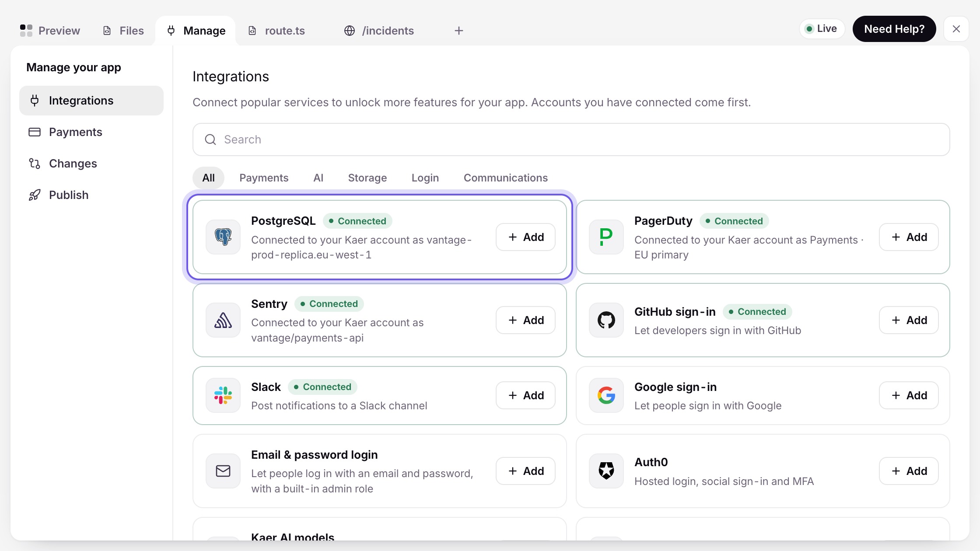Image resolution: width=980 pixels, height=551 pixels.
Task: Open Payments in the sidebar
Action: point(91,132)
